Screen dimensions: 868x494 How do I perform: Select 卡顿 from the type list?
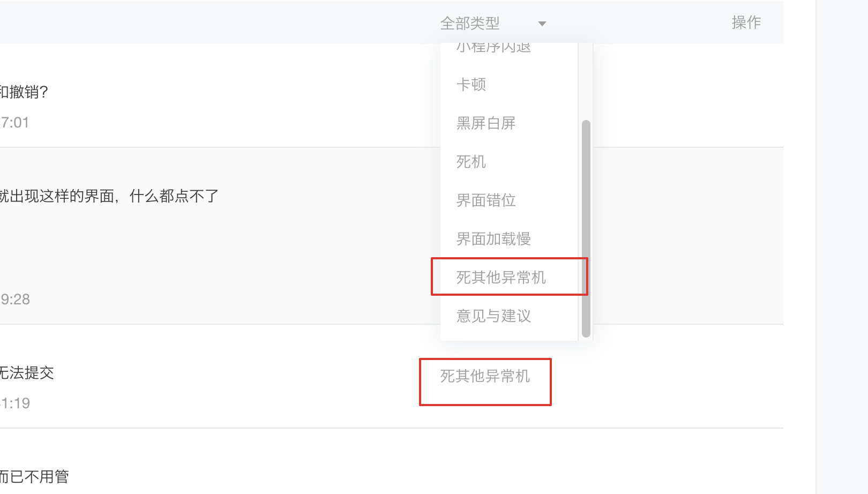472,85
